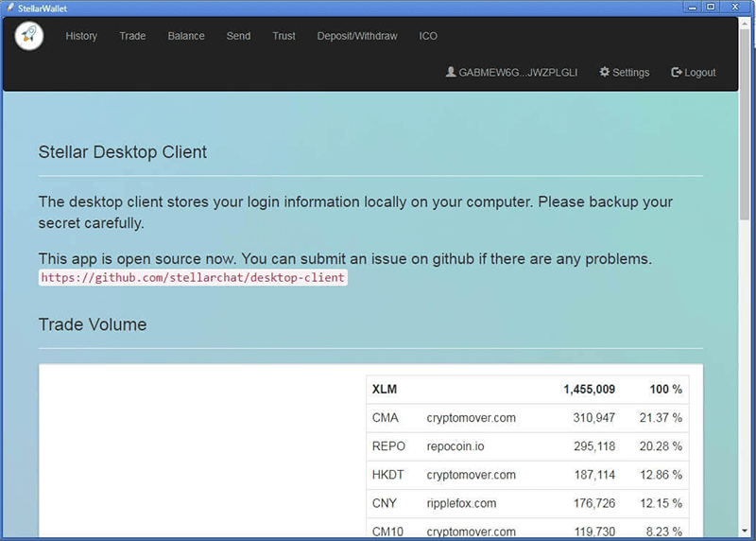Image resolution: width=756 pixels, height=541 pixels.
Task: Open the History page
Action: tap(81, 36)
